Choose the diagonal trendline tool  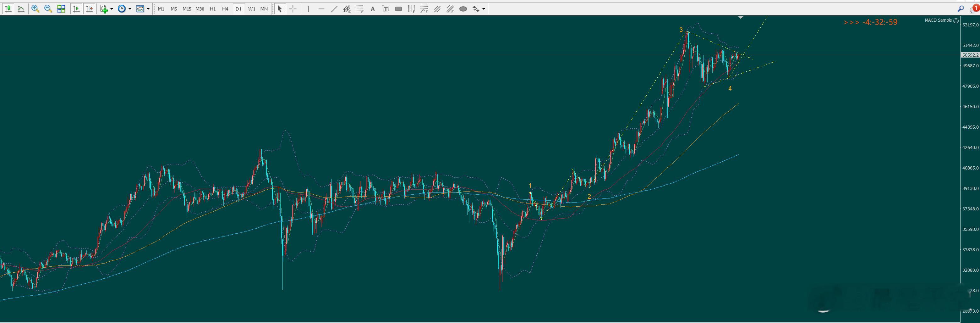pos(334,9)
